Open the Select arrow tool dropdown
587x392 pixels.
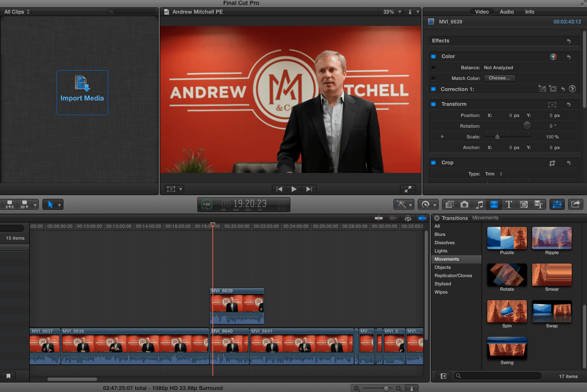pyautogui.click(x=53, y=205)
